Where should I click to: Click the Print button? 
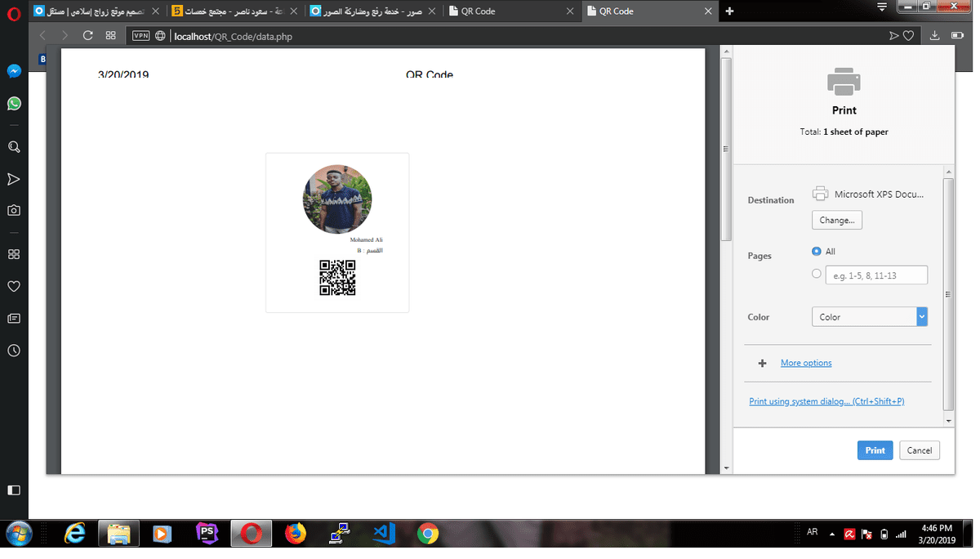pos(875,450)
